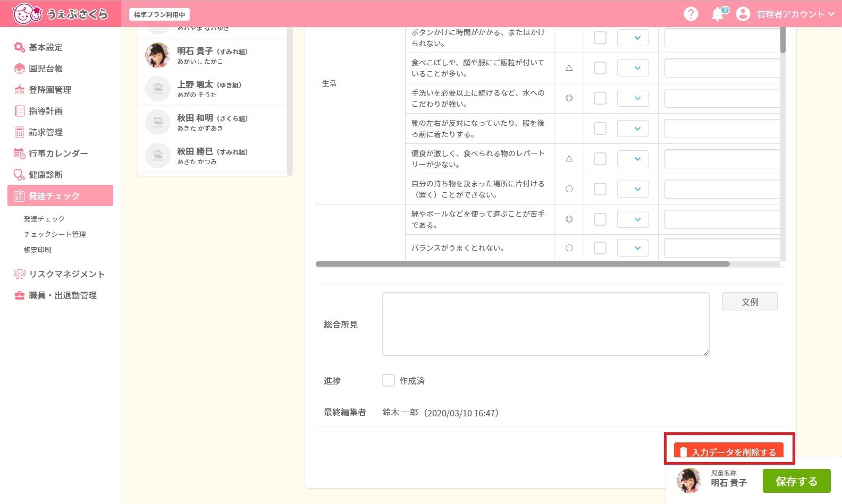
Task: Click trash icon on delete data button
Action: coord(684,452)
